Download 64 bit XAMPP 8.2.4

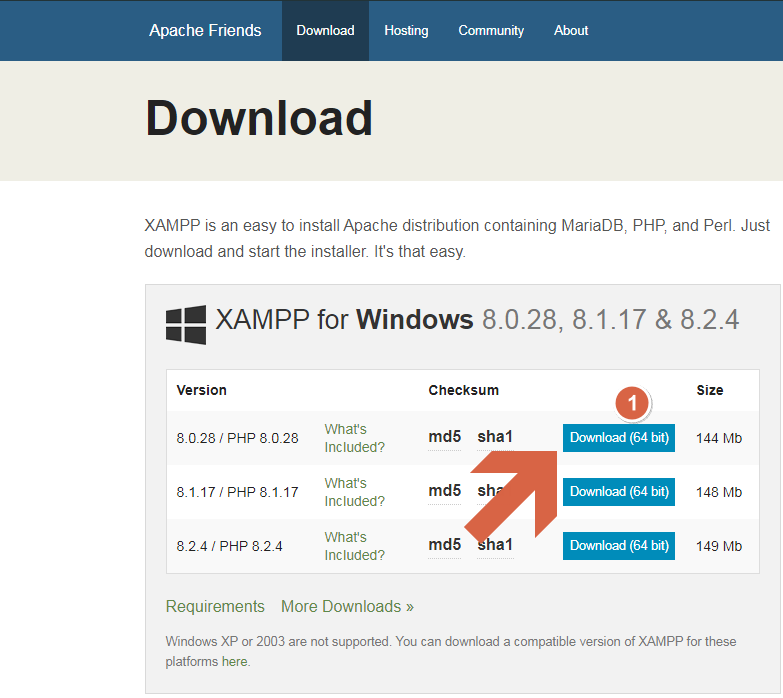click(x=619, y=546)
